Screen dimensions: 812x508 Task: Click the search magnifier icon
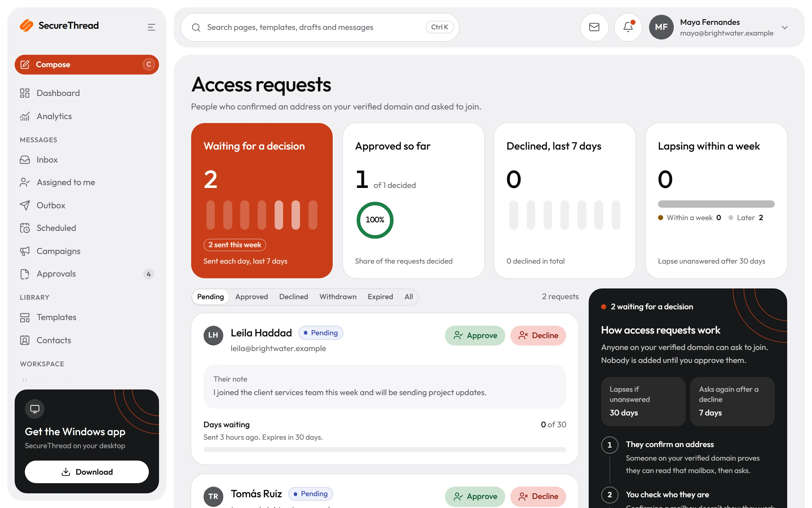pos(196,27)
